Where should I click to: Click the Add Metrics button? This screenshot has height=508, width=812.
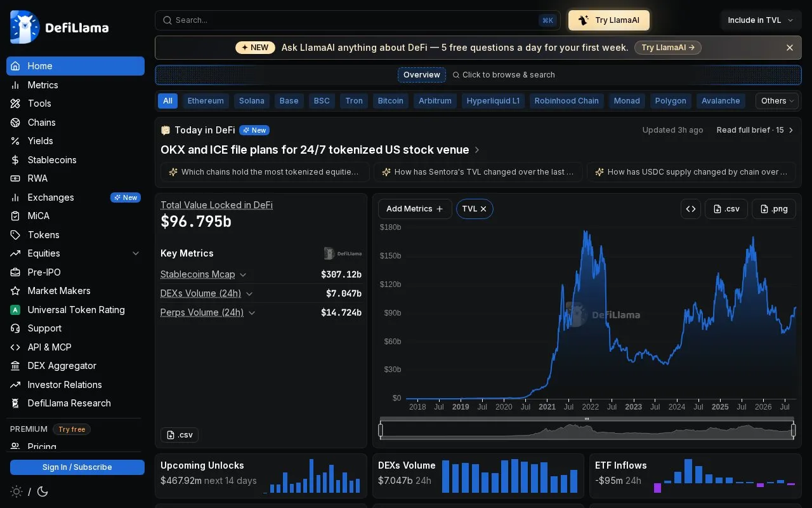tap(415, 209)
